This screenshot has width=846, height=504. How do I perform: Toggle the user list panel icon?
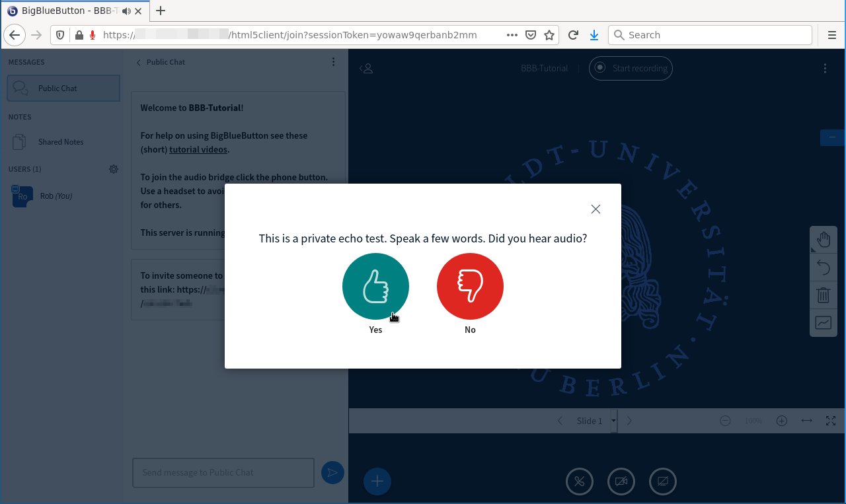(x=366, y=68)
